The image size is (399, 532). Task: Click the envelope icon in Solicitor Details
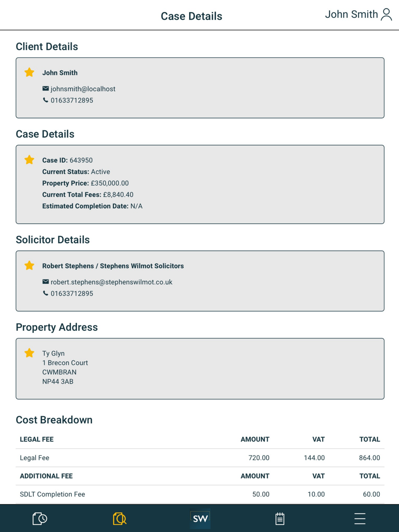coord(45,282)
